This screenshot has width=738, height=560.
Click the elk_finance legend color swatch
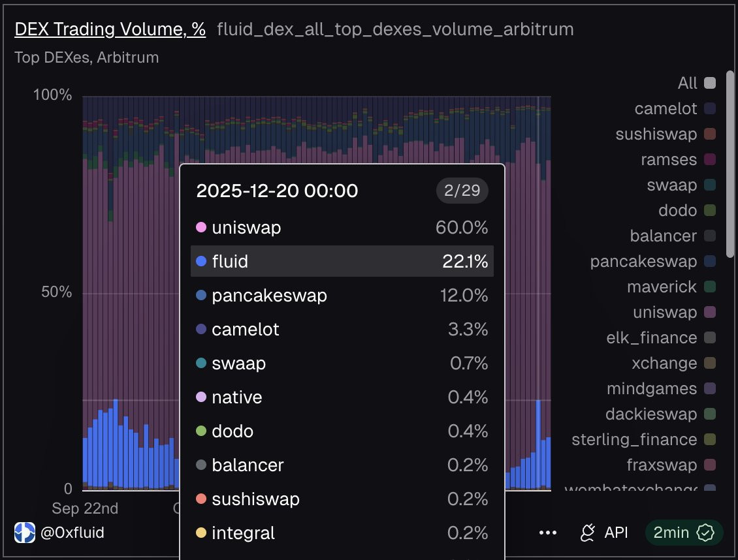(x=710, y=337)
